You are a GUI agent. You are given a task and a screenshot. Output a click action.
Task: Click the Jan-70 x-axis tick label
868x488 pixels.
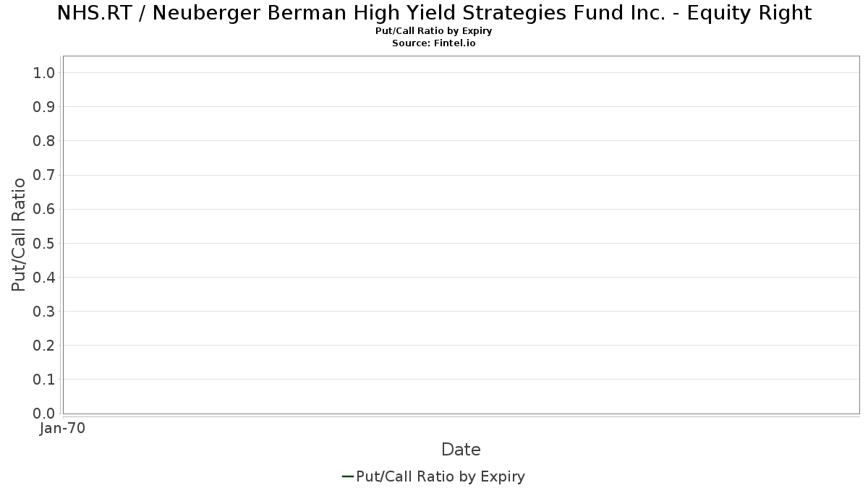point(63,429)
